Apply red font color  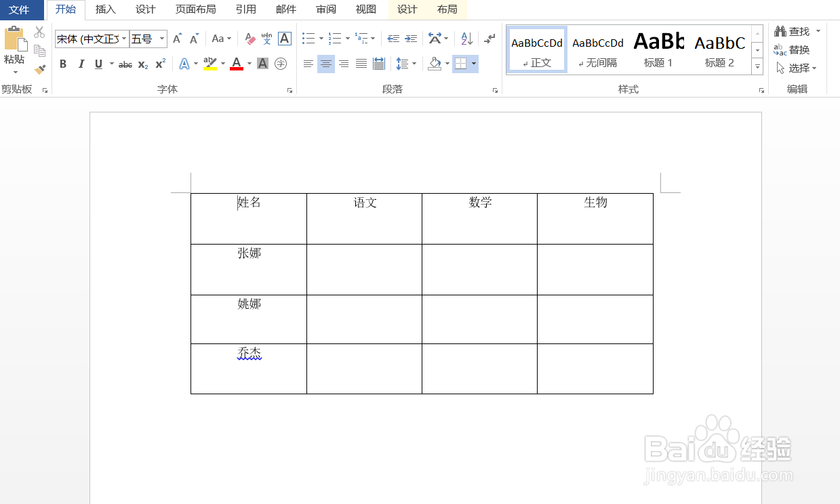point(237,64)
